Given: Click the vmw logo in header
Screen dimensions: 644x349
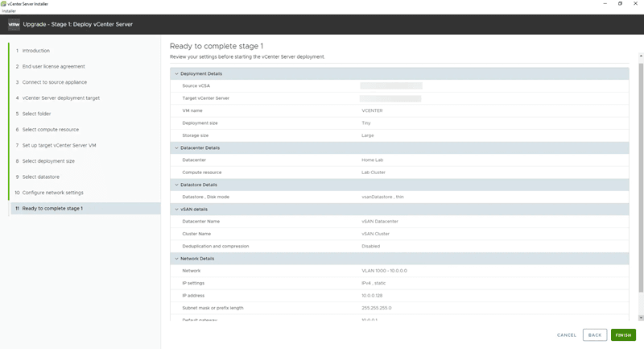Looking at the screenshot, I should (14, 24).
